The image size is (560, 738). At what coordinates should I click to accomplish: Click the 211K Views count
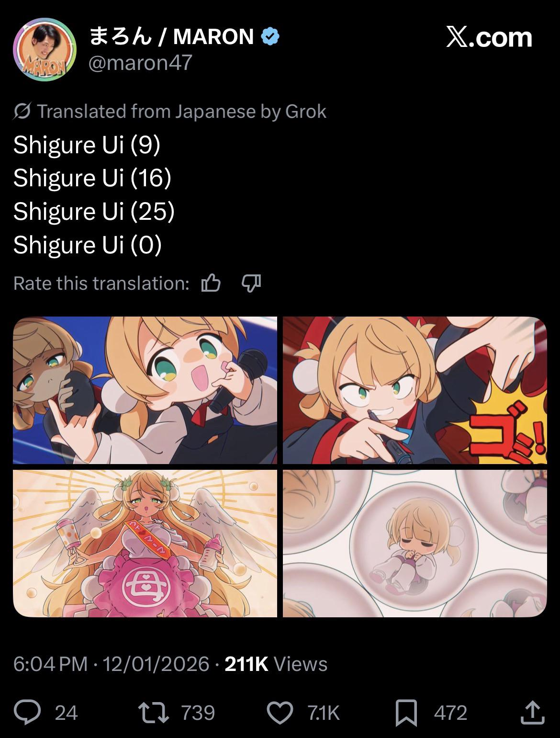[x=276, y=664]
